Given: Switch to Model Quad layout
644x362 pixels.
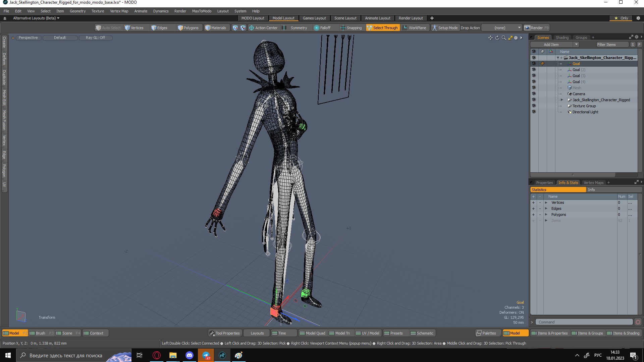Looking at the screenshot, I should click(312, 333).
